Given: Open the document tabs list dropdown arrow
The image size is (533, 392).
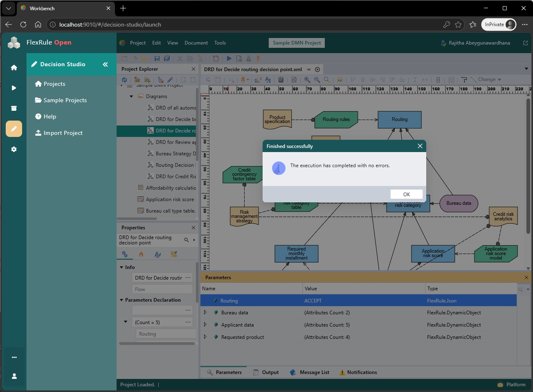Looking at the screenshot, I should (526, 69).
